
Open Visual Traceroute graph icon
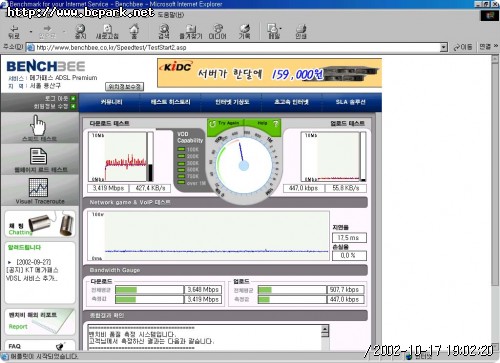(x=38, y=187)
